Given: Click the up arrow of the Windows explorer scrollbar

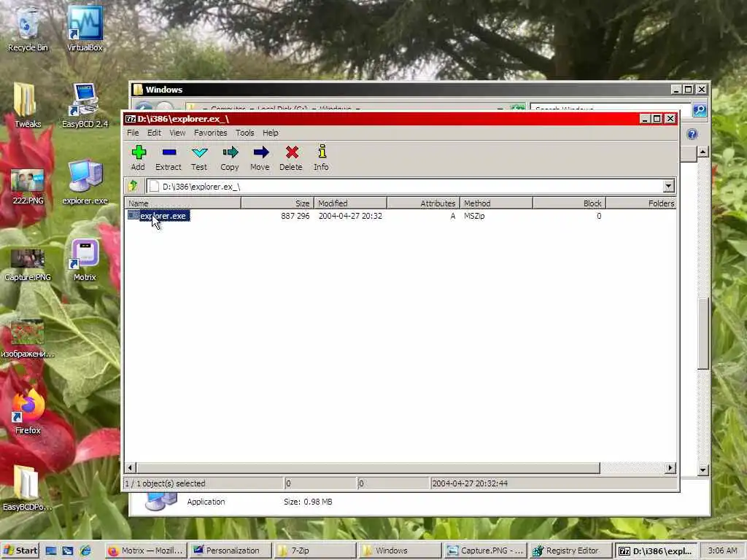Looking at the screenshot, I should point(703,152).
